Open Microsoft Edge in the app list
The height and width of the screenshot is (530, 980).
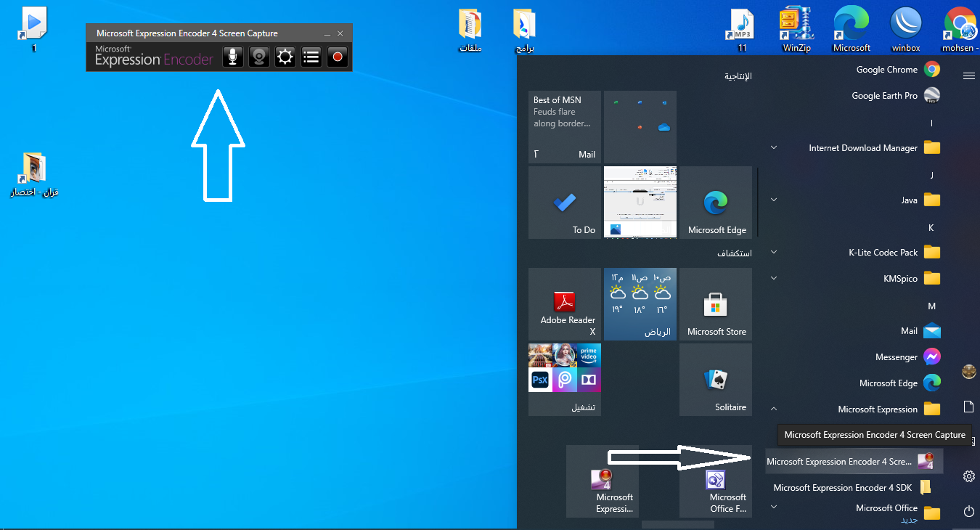coord(855,383)
